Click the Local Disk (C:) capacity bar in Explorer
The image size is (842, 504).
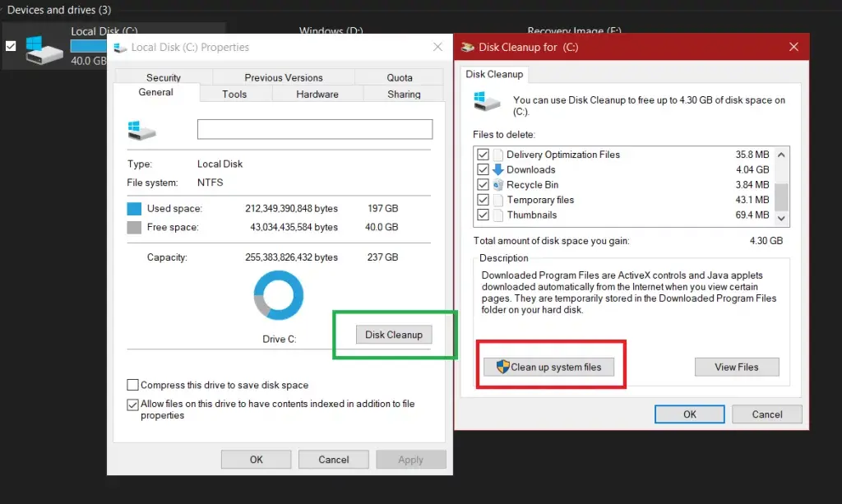click(x=89, y=46)
